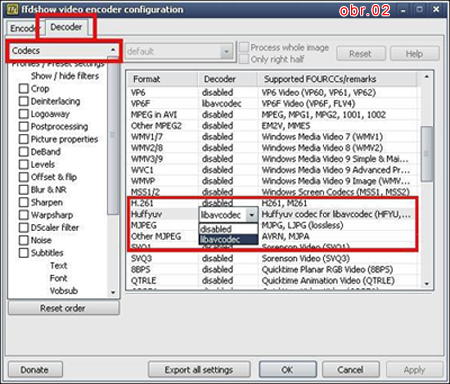Select the Vobsub subitem
The width and height of the screenshot is (450, 384).
(64, 291)
